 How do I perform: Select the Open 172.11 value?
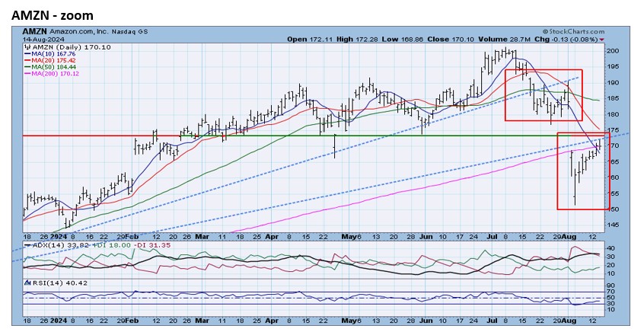click(x=311, y=40)
